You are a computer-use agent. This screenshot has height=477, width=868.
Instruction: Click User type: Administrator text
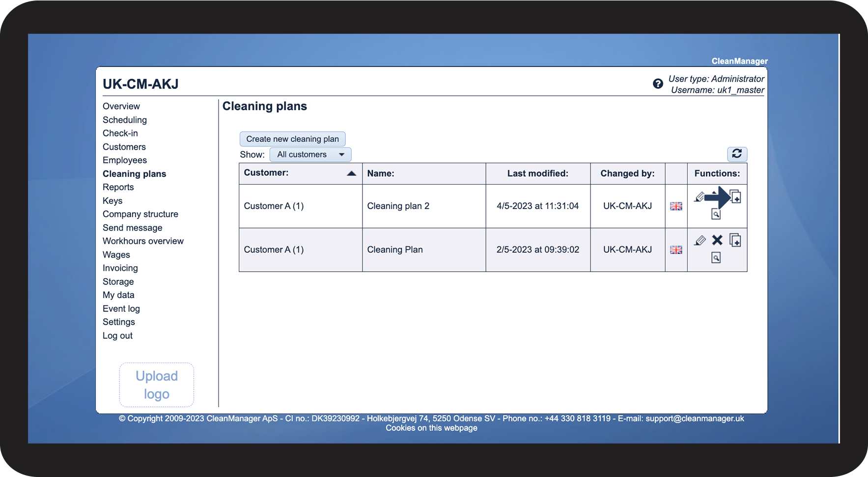pyautogui.click(x=716, y=79)
